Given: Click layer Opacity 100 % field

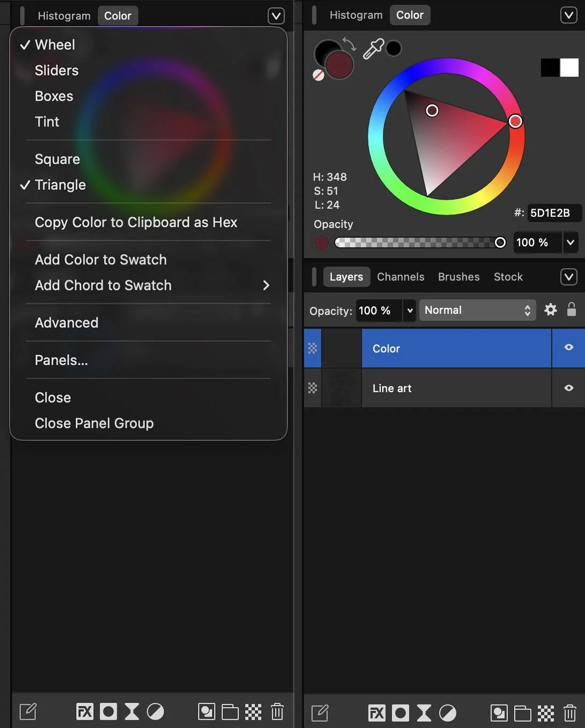Looking at the screenshot, I should point(379,311).
